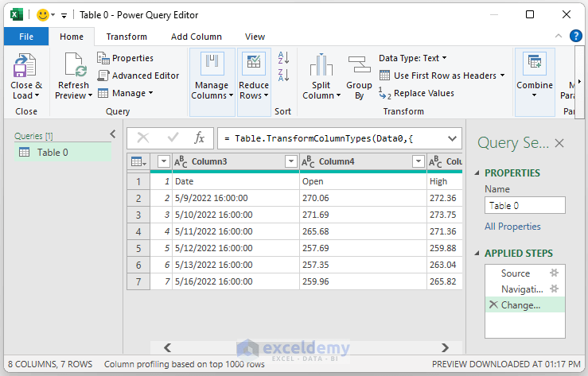Click Column4 ABC data type icon
588x376 pixels.
308,162
